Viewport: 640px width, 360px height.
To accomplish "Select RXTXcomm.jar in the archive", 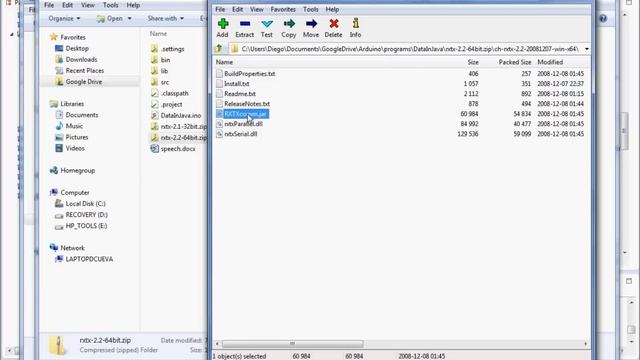I will tap(245, 114).
